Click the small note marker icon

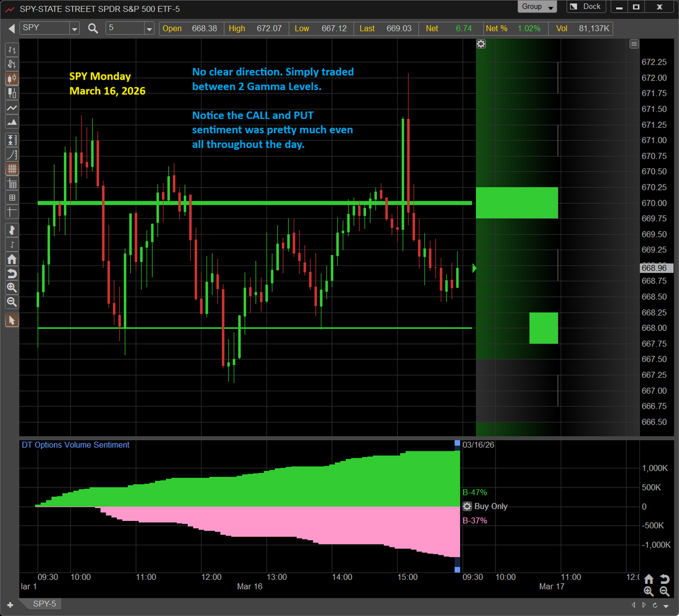click(11, 244)
